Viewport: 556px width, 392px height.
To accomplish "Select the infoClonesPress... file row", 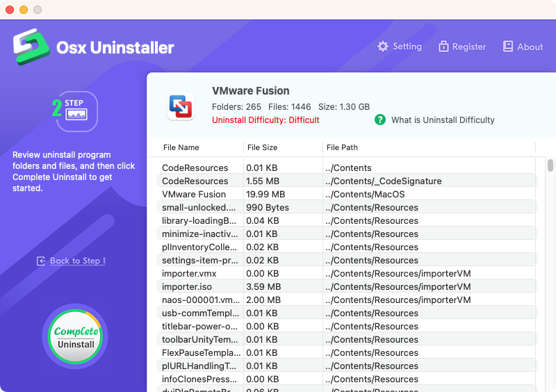I will click(x=347, y=379).
